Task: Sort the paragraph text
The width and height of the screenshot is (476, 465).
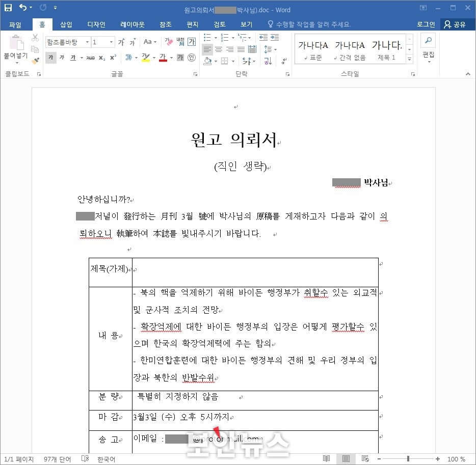Action: tap(268, 61)
